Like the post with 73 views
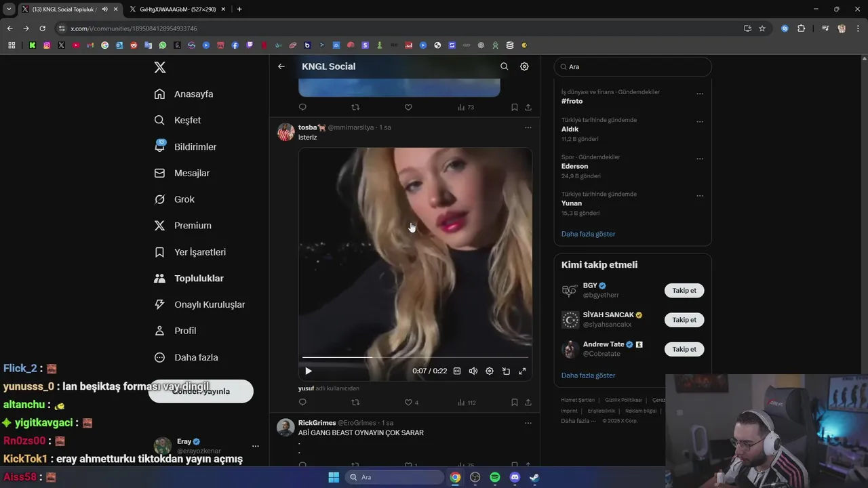The width and height of the screenshot is (868, 488). (x=408, y=107)
